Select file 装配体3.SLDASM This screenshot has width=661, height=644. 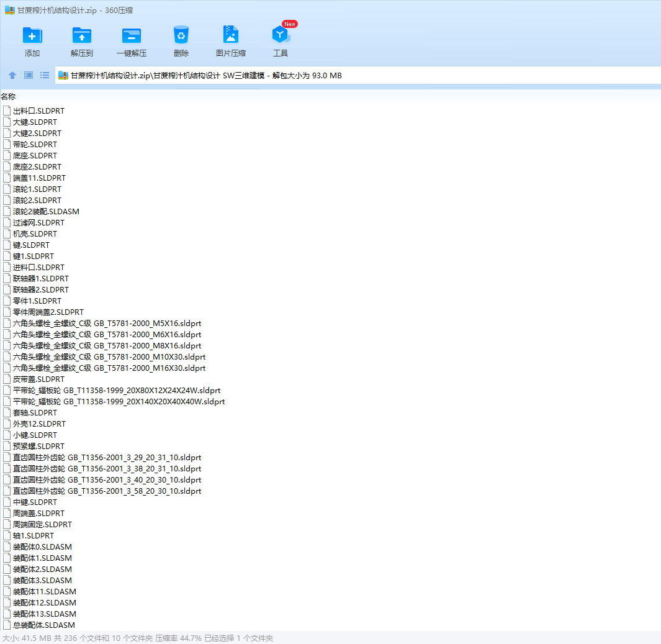pos(43,580)
